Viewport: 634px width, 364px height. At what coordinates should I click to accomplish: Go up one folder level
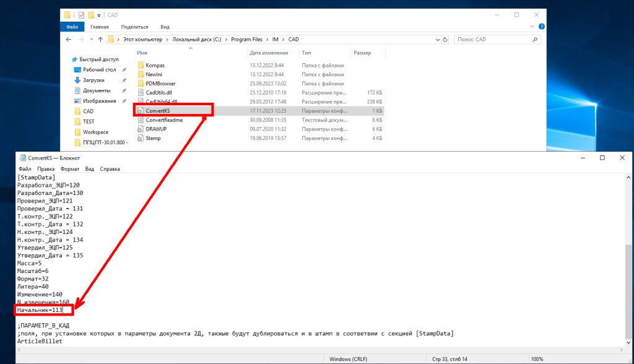tap(100, 40)
